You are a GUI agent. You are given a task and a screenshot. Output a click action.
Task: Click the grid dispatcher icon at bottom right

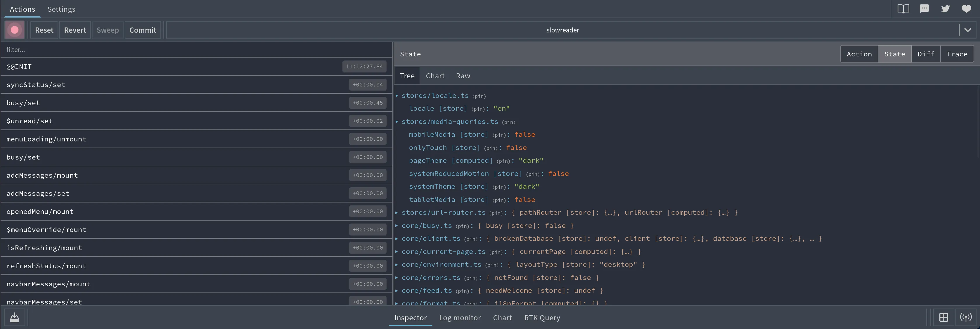(x=943, y=318)
